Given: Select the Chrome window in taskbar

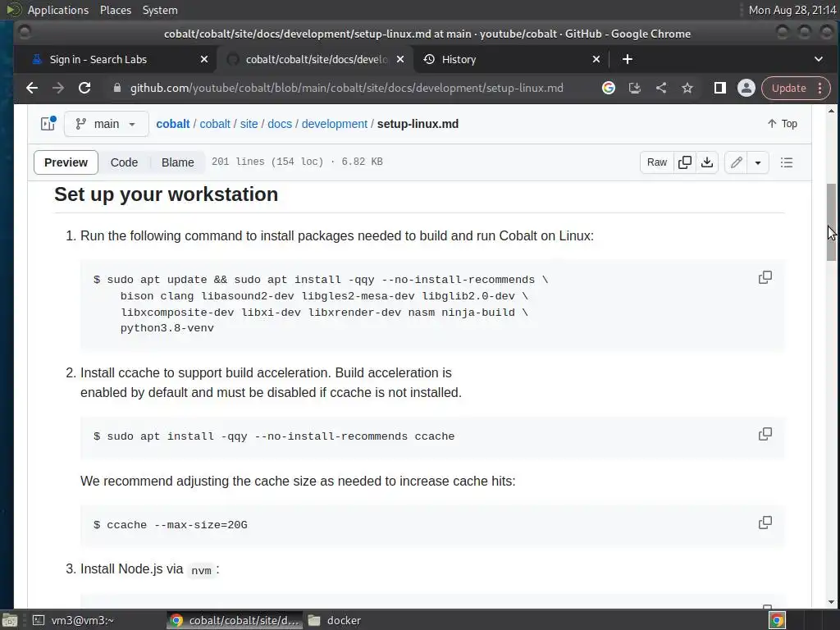Looking at the screenshot, I should pos(235,620).
